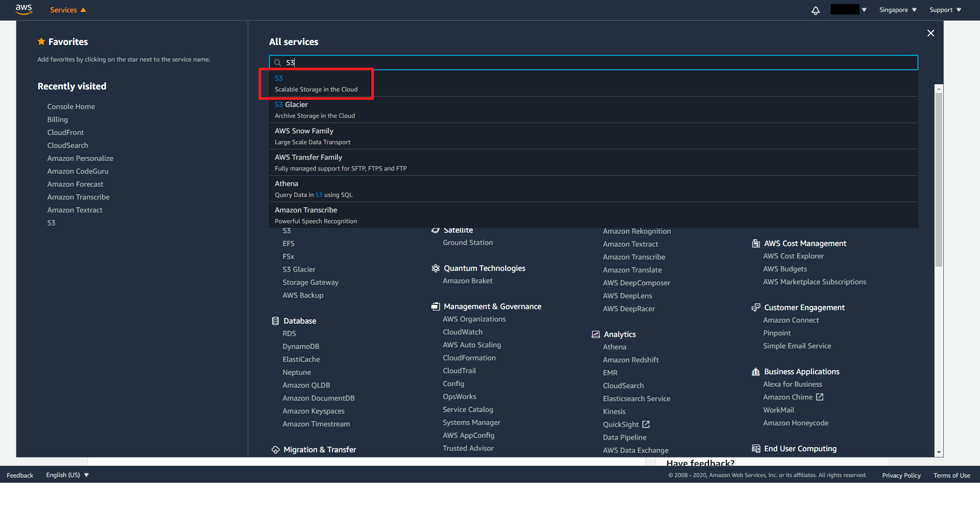980x521 pixels.
Task: Click the services list scrollbar
Action: tap(939, 180)
